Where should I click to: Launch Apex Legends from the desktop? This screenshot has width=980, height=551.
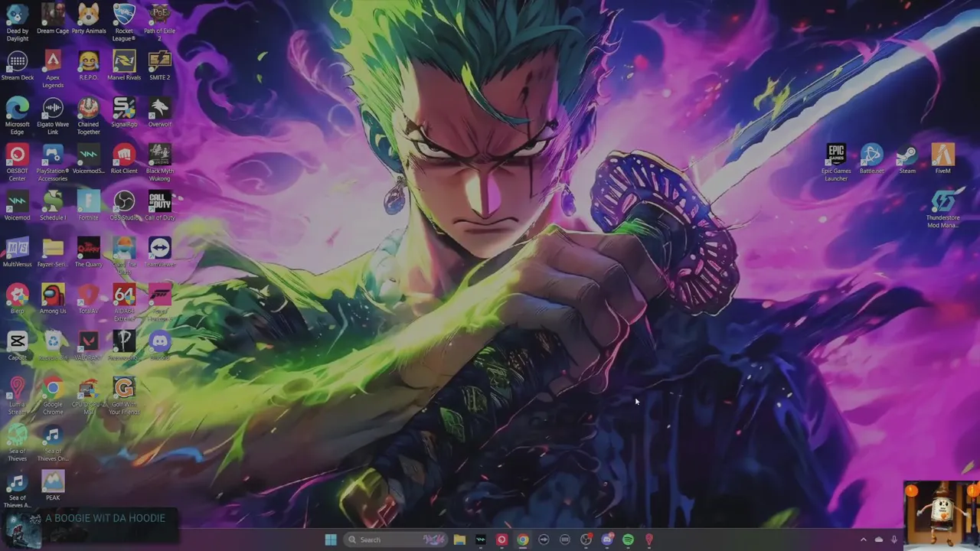[53, 61]
